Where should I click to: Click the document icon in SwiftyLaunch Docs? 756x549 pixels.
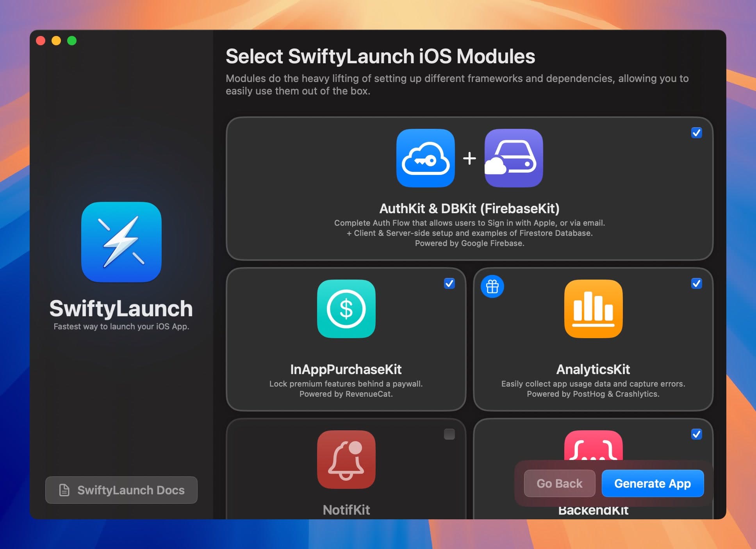point(64,490)
